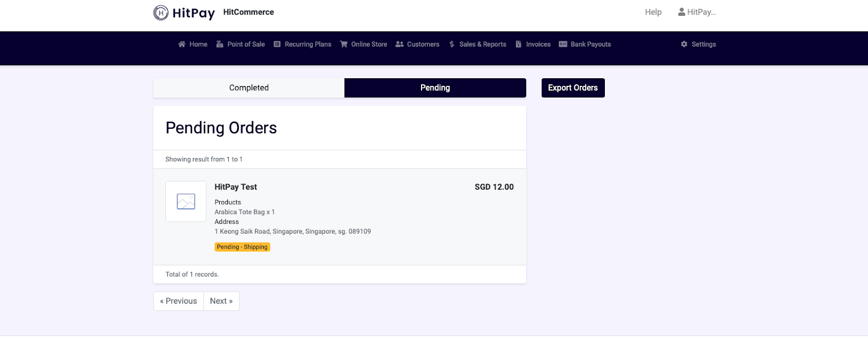868x339 pixels.
Task: Click the Next » pagination button
Action: [x=221, y=301]
